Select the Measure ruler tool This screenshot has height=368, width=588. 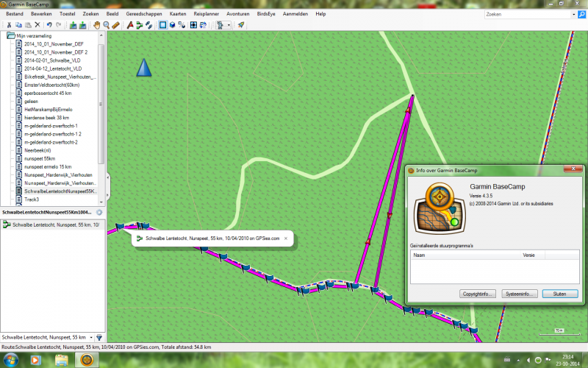coord(115,25)
